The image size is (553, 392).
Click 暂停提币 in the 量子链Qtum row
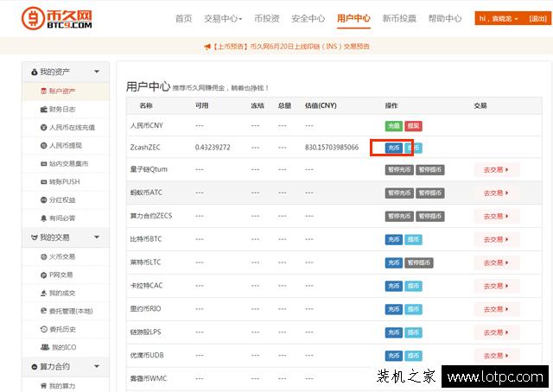click(x=430, y=170)
